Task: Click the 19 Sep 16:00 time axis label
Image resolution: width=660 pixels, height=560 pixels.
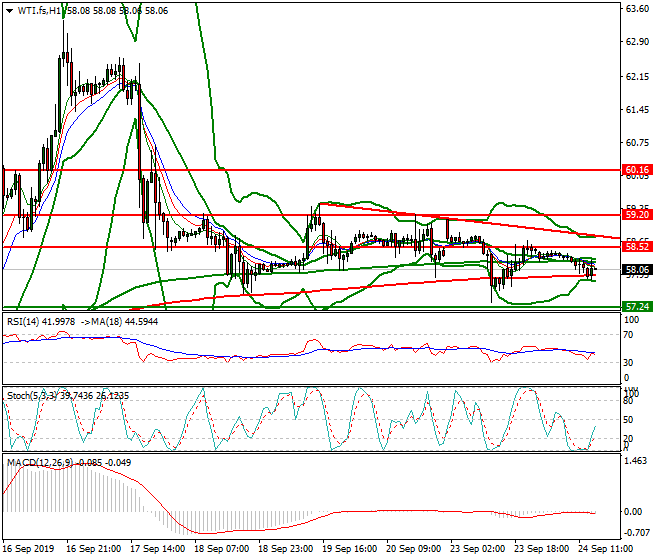Action: click(350, 549)
